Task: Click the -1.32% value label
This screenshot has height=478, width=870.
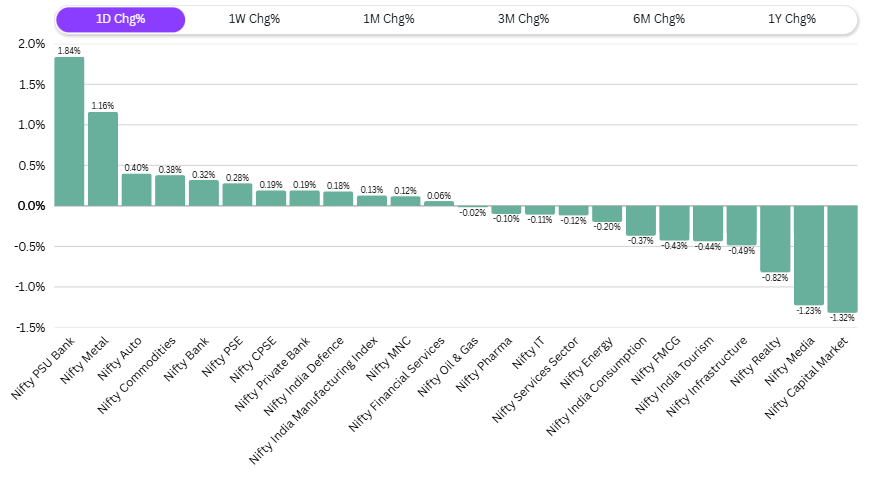Action: click(x=842, y=318)
